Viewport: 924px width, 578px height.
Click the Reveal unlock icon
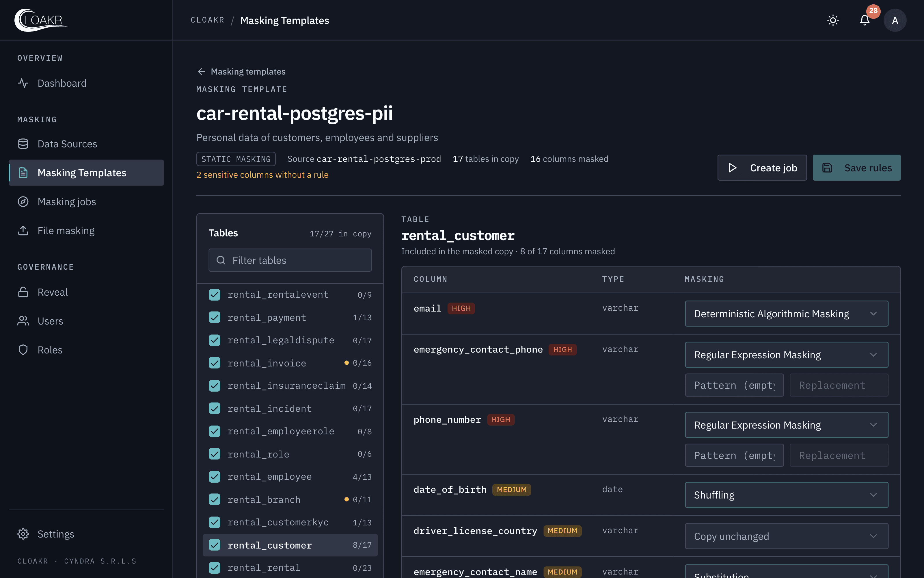[23, 292]
